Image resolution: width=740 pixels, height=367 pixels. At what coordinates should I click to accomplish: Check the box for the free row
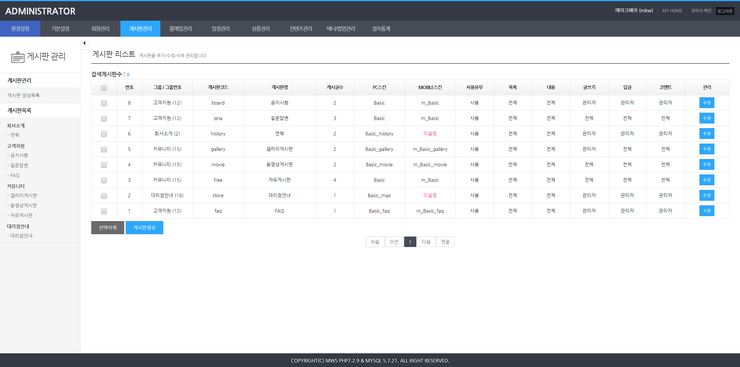(x=104, y=180)
